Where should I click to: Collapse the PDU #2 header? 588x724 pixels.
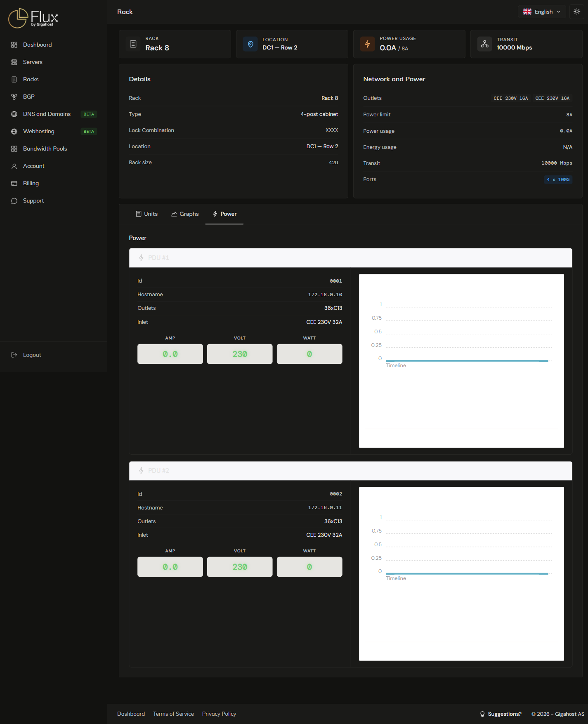pyautogui.click(x=351, y=471)
